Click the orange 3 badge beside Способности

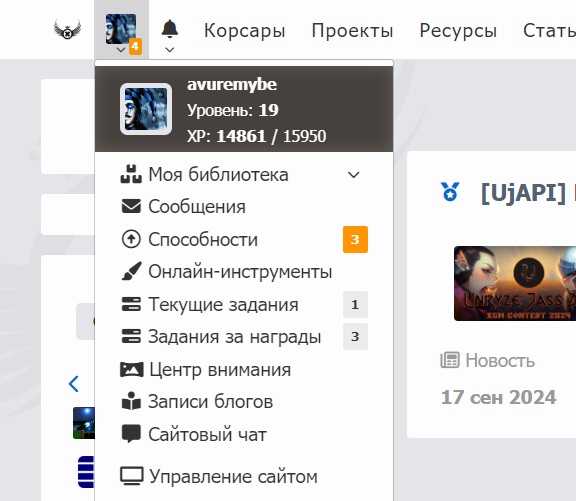[355, 239]
